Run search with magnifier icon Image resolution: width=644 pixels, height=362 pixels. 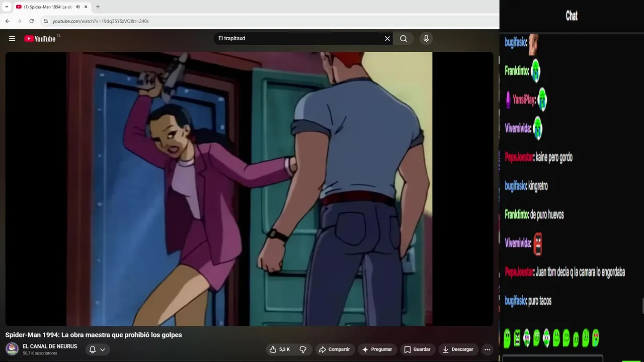(404, 39)
